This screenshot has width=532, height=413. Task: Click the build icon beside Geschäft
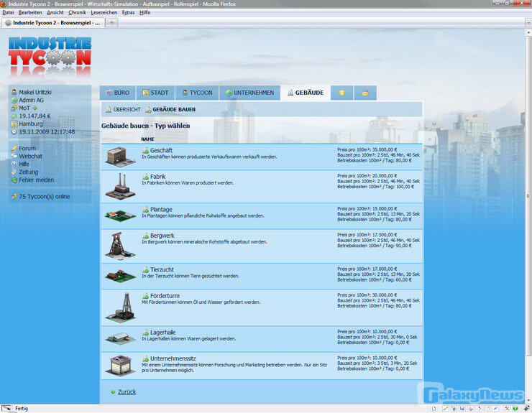(x=145, y=150)
